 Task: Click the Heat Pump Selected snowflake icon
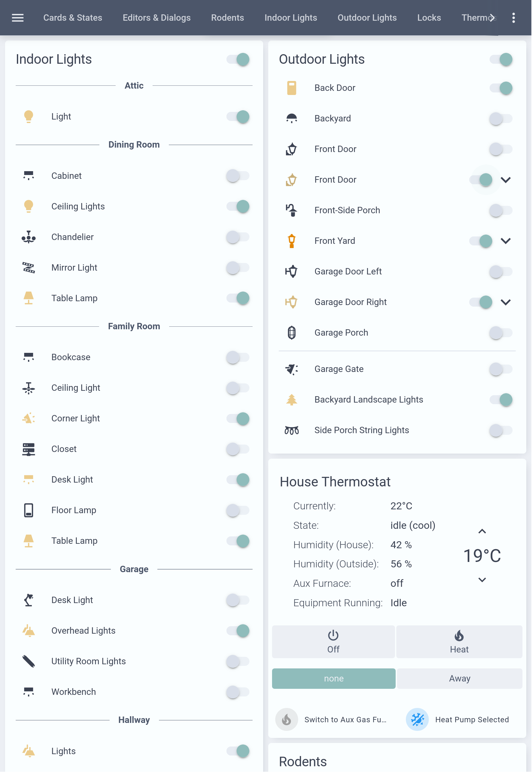point(418,720)
